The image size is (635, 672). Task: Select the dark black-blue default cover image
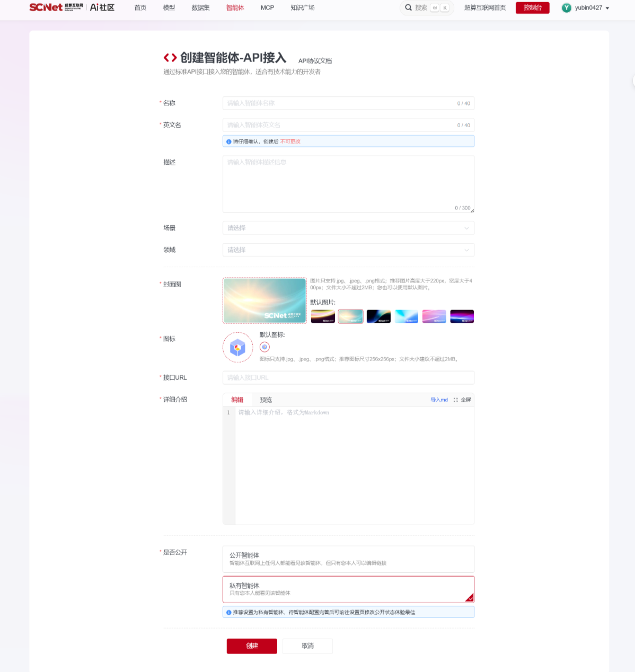tap(378, 316)
